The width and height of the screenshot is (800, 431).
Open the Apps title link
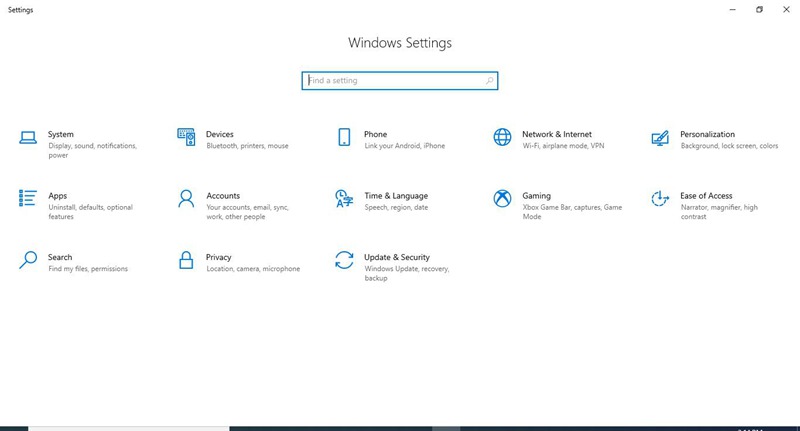click(x=58, y=196)
